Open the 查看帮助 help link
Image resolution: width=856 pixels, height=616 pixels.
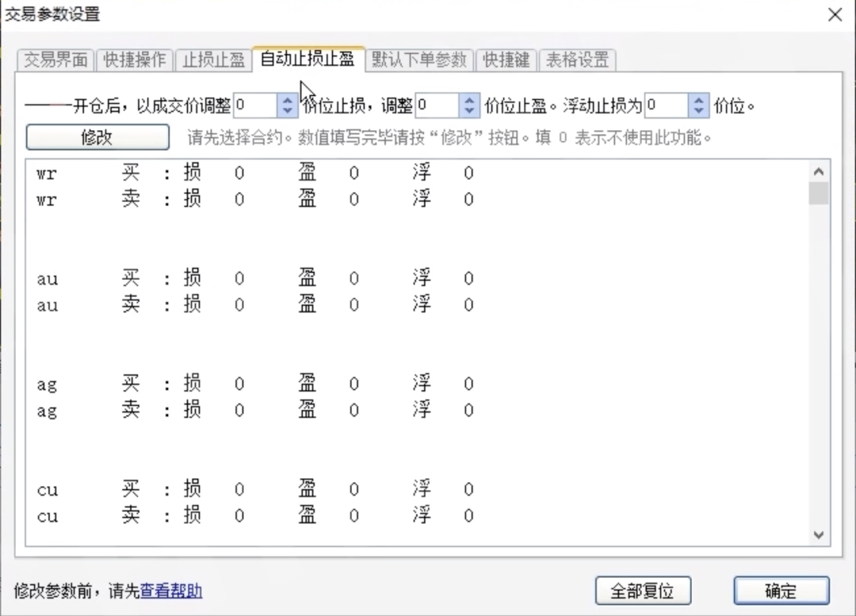click(x=171, y=591)
